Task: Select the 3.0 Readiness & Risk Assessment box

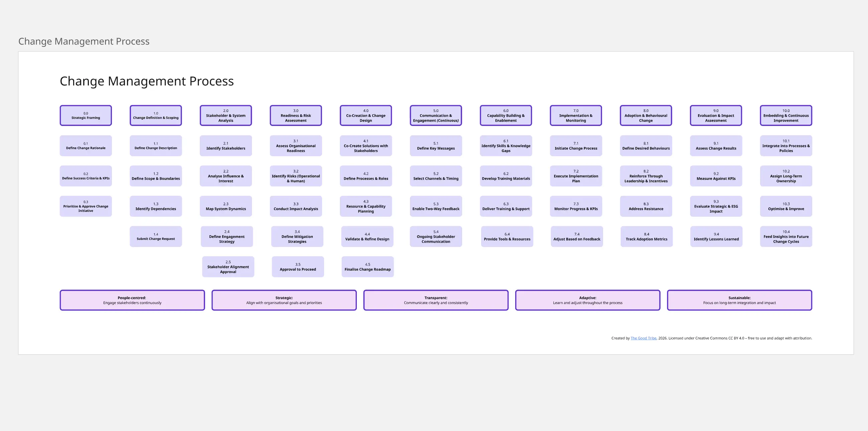Action: (x=295, y=115)
